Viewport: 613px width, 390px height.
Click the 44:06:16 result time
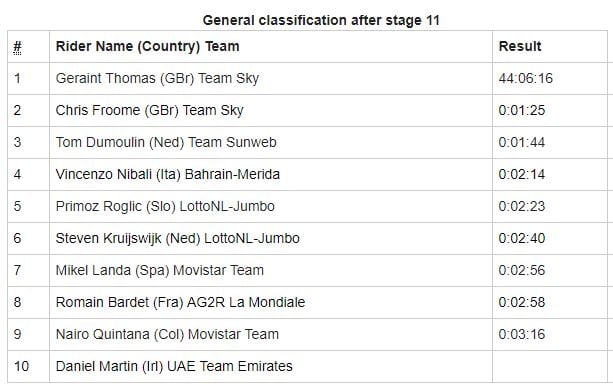point(525,78)
